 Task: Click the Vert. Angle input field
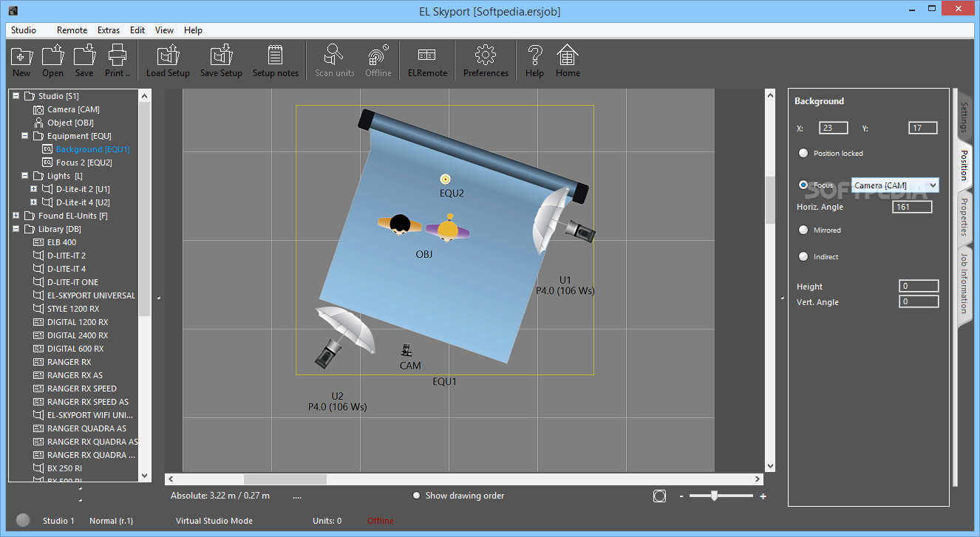(919, 301)
